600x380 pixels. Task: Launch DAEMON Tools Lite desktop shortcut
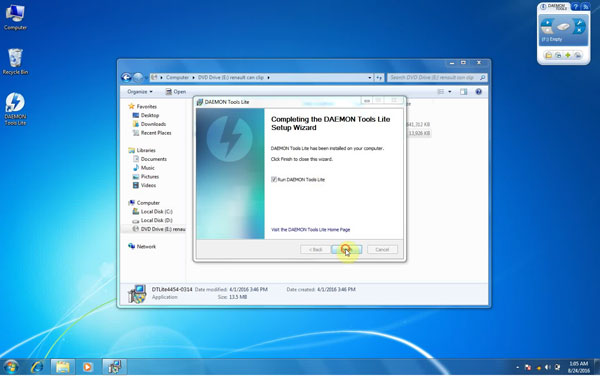[x=15, y=109]
